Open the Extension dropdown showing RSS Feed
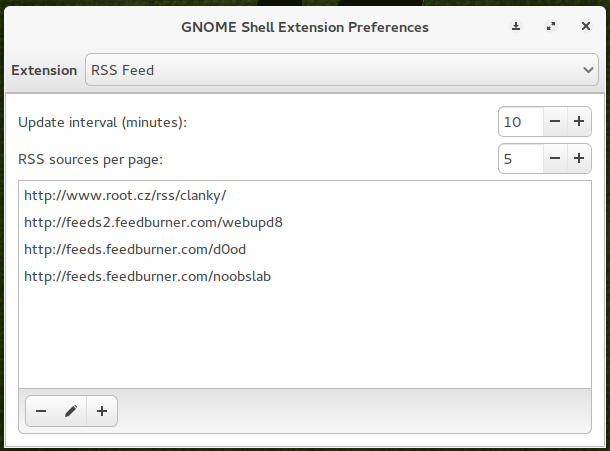The image size is (610, 451). pos(342,70)
